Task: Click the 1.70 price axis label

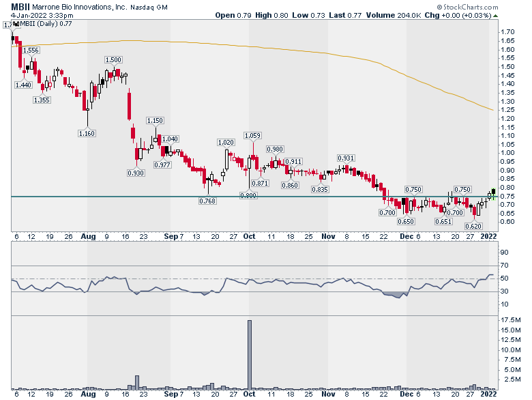Action: pos(508,32)
